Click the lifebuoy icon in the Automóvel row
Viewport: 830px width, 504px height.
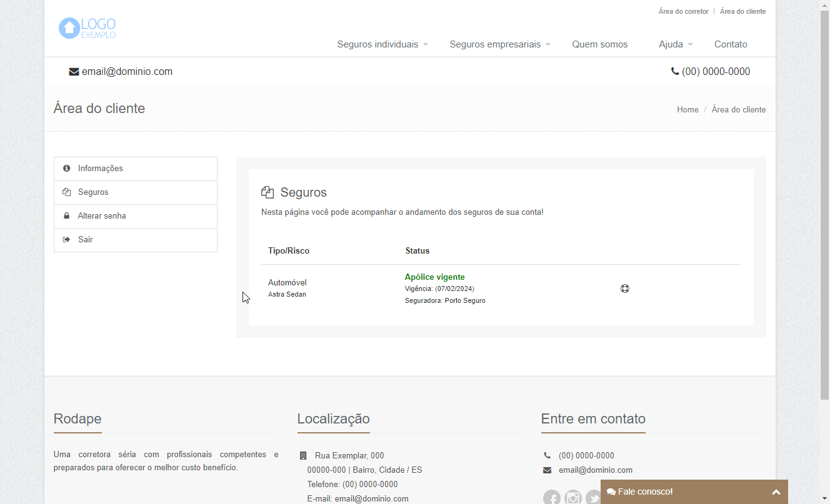(x=624, y=289)
